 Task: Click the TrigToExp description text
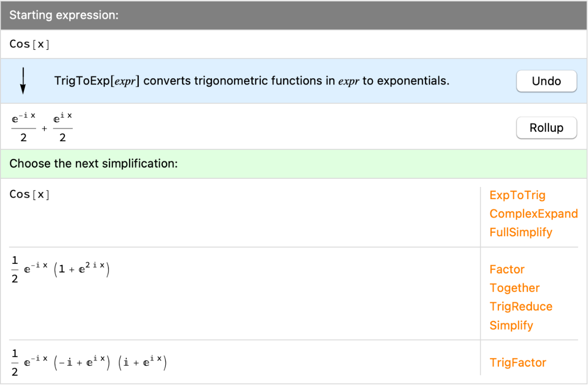coord(252,81)
